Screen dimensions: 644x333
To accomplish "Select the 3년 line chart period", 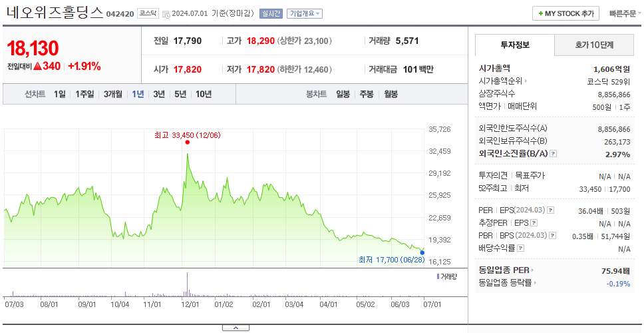I will point(159,94).
